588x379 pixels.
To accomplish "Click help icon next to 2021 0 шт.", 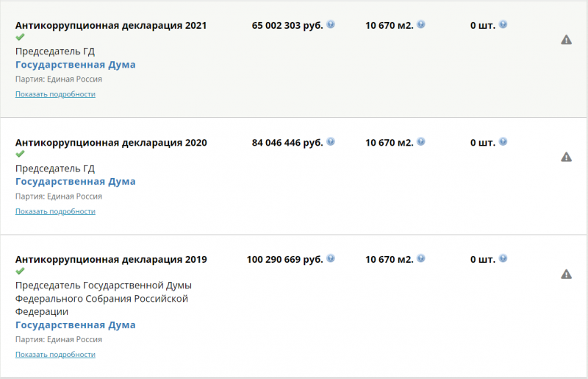I will [503, 24].
